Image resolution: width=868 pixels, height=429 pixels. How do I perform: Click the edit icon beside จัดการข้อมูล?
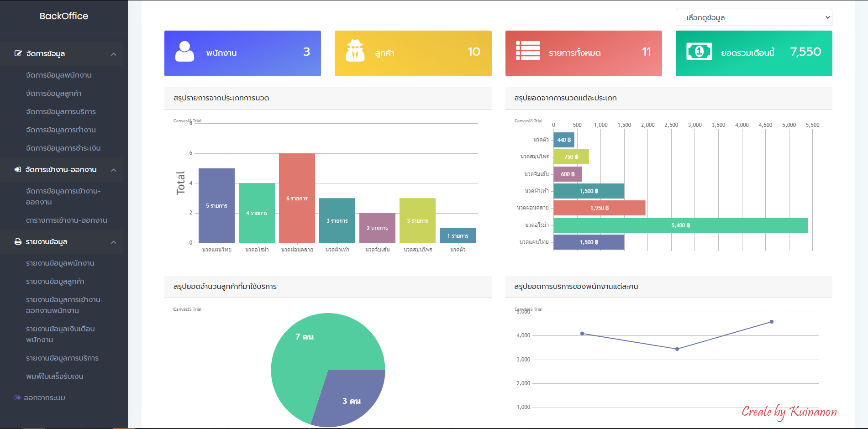[18, 53]
